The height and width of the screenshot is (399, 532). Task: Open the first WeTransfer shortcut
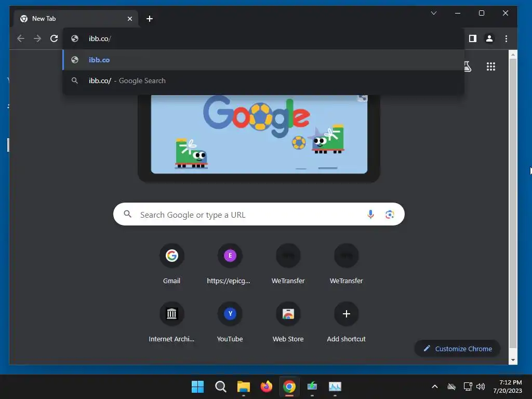click(288, 264)
